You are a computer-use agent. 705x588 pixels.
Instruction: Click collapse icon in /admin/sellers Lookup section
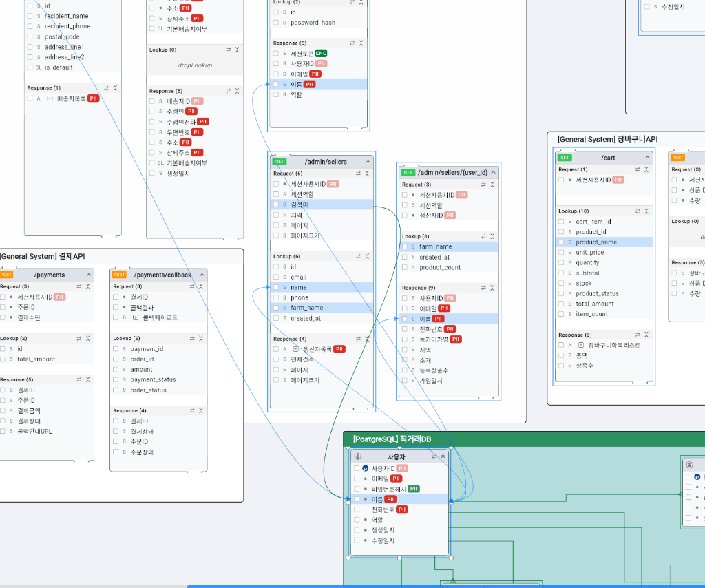pos(368,256)
